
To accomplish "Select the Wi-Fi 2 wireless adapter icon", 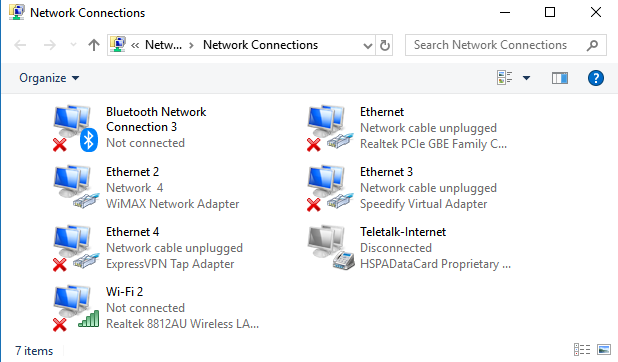I will point(75,308).
